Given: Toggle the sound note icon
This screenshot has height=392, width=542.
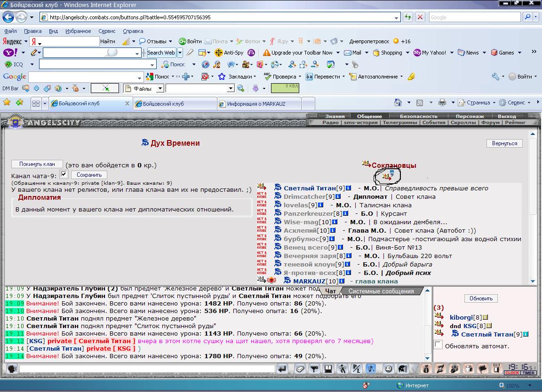Looking at the screenshot, I should pyautogui.click(x=371, y=369).
